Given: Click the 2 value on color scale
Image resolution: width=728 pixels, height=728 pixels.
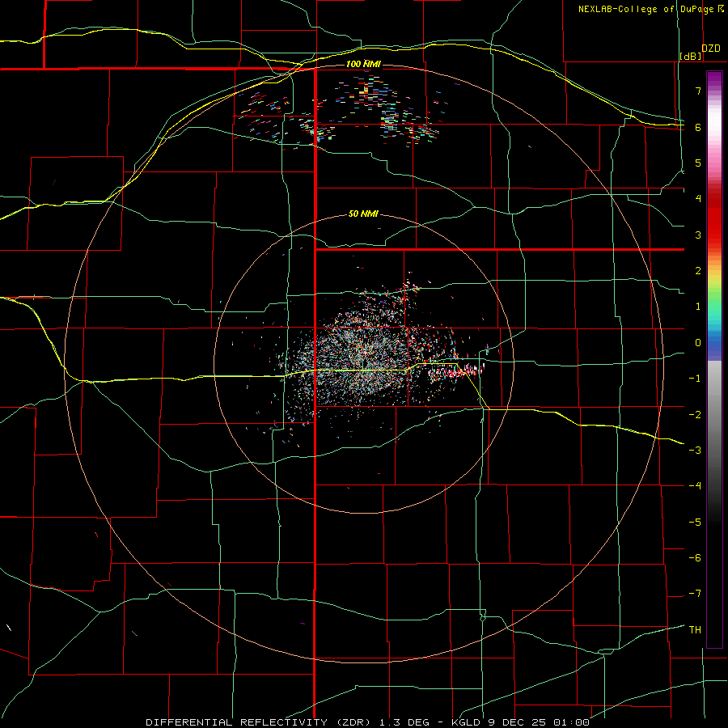Looking at the screenshot, I should click(x=698, y=270).
